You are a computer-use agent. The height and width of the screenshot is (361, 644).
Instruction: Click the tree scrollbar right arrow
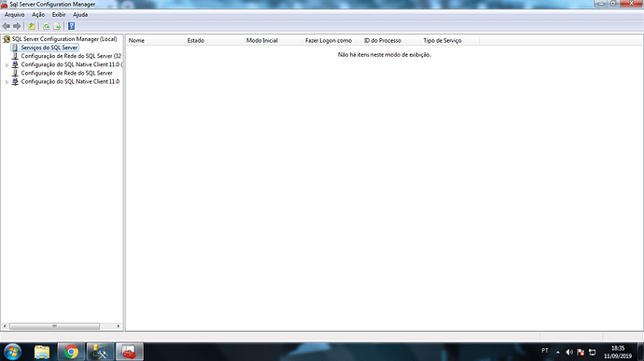[119, 326]
